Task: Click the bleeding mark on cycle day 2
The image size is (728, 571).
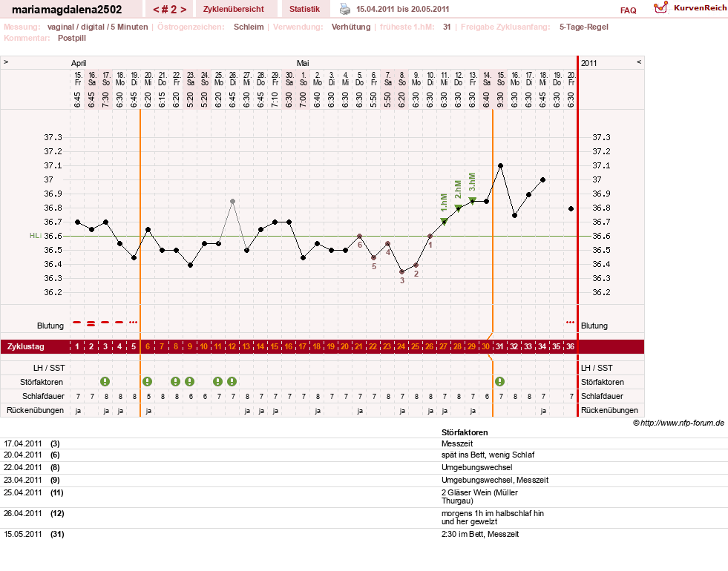Action: click(91, 323)
